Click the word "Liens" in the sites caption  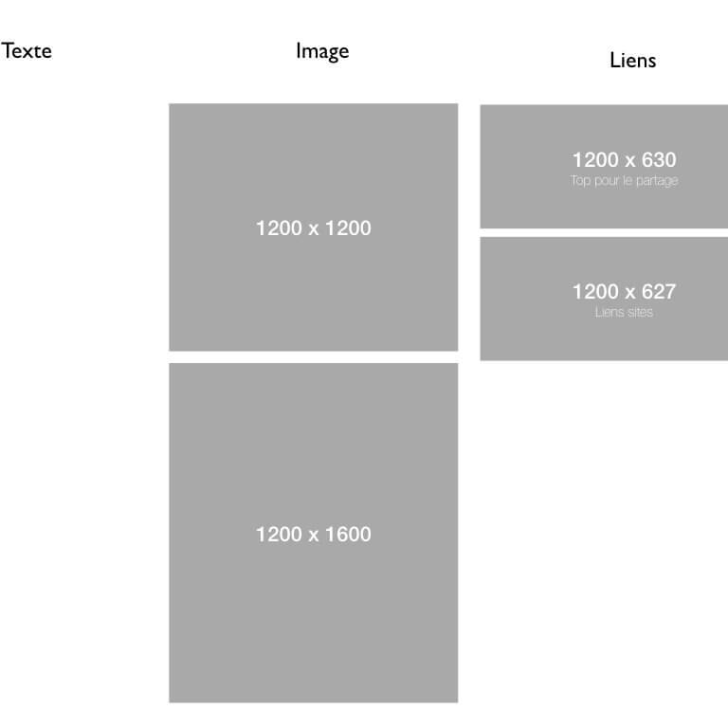pyautogui.click(x=608, y=313)
